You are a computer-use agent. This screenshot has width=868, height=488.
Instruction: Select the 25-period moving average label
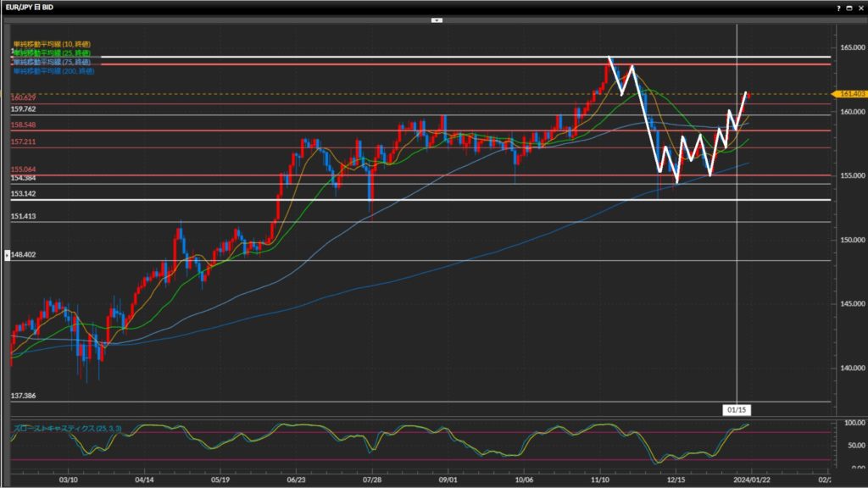(52, 53)
